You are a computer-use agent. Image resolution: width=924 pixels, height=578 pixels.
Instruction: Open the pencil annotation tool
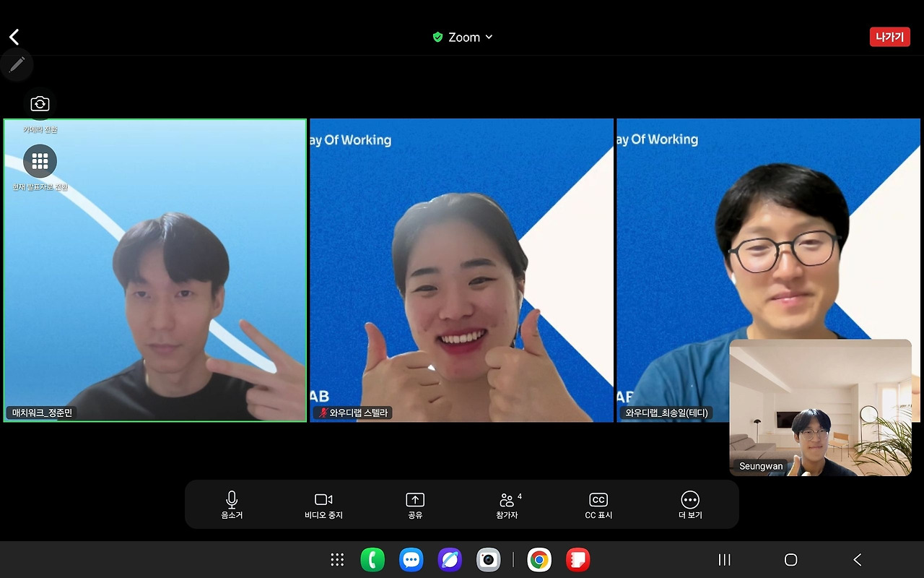[x=17, y=65]
